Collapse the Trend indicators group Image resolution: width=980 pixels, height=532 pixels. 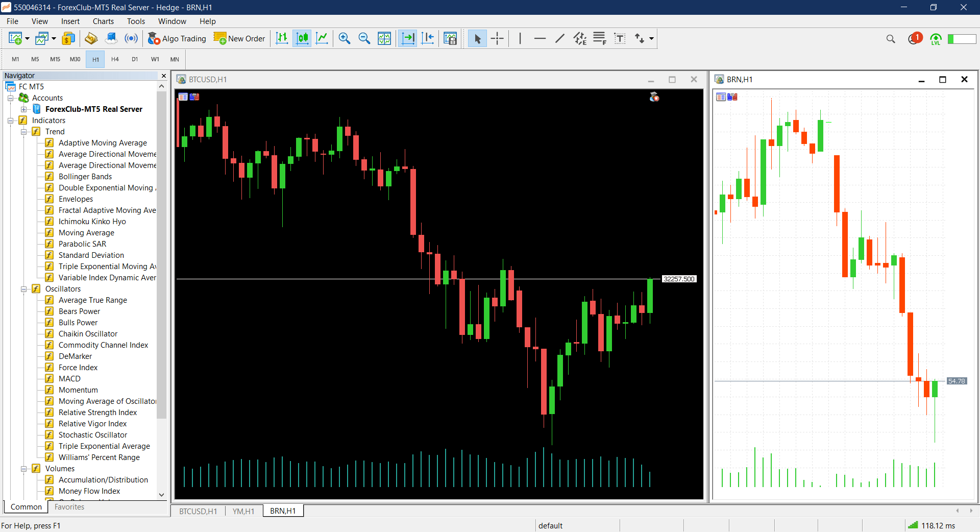pyautogui.click(x=24, y=131)
